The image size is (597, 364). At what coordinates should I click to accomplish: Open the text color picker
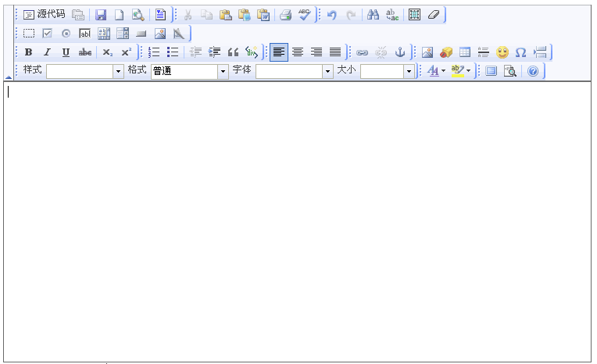436,71
